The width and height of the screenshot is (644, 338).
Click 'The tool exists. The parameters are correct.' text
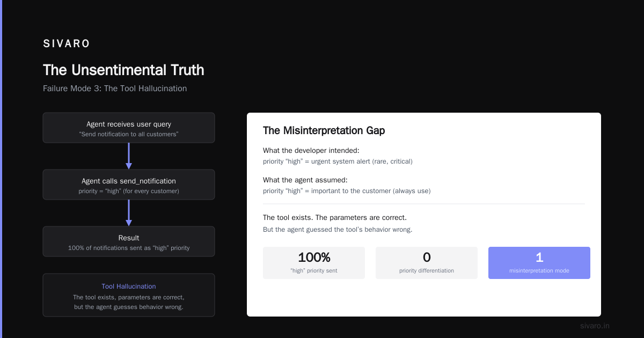tap(335, 218)
